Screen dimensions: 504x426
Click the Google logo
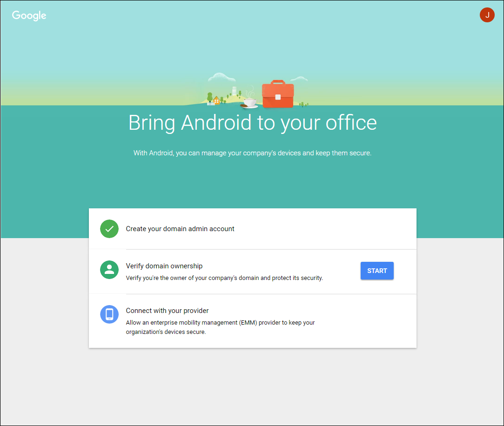[29, 15]
